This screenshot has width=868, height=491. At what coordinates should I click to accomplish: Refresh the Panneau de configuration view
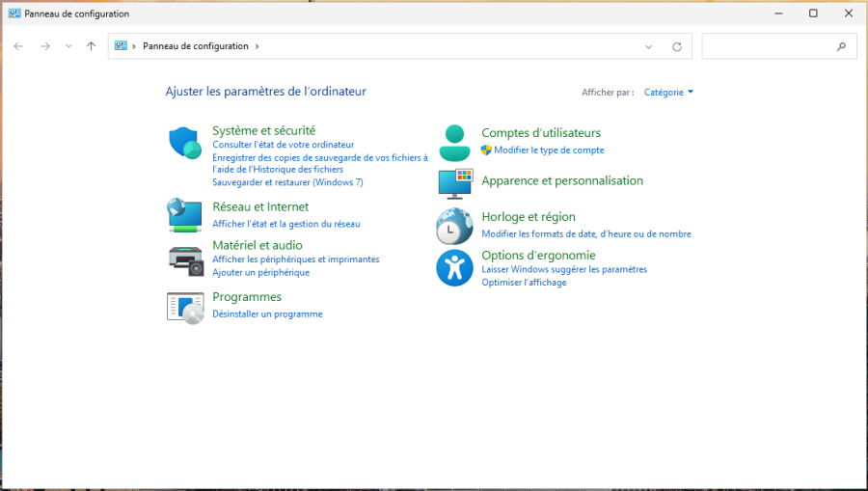(x=677, y=46)
